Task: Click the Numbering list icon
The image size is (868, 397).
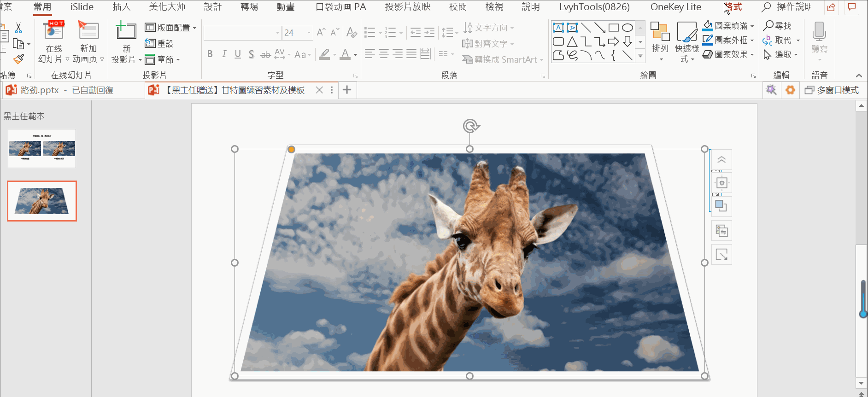Action: coord(391,32)
